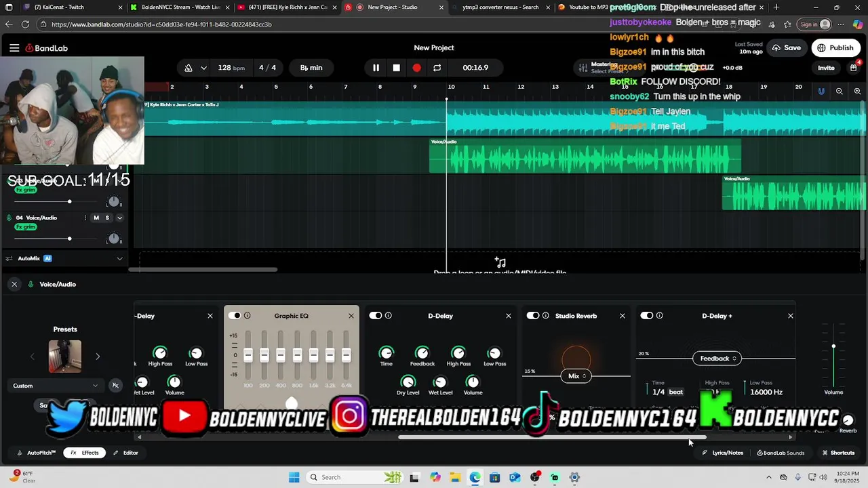Click the metronome icon
The width and height of the screenshot is (868, 488).
point(189,68)
